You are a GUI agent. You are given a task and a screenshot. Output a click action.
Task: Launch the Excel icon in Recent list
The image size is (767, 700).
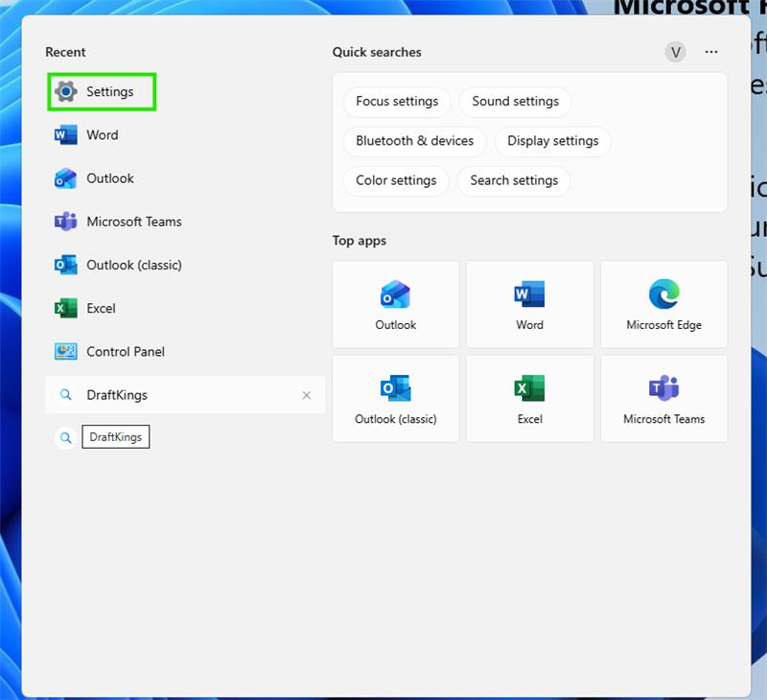[x=66, y=309]
